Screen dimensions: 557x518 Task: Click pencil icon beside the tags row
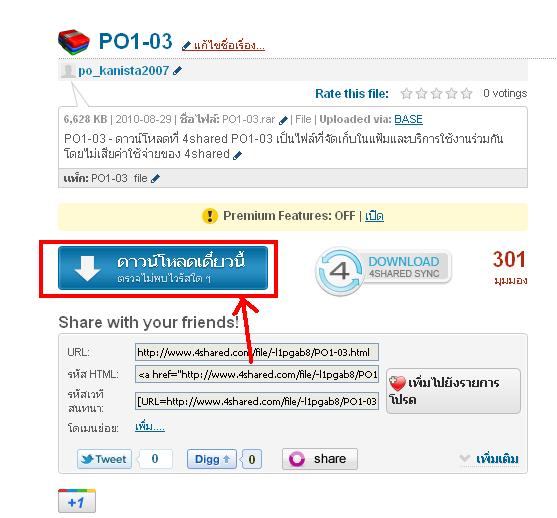[155, 179]
